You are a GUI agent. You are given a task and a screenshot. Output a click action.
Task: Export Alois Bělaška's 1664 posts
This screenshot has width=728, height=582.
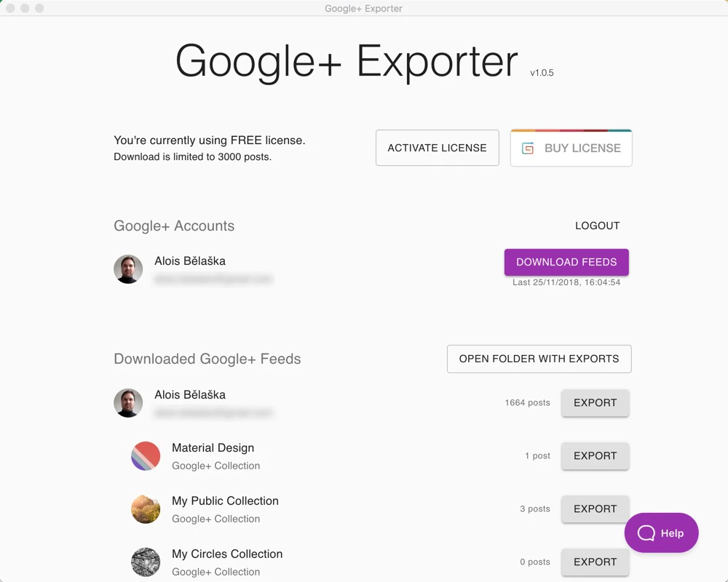pos(595,402)
